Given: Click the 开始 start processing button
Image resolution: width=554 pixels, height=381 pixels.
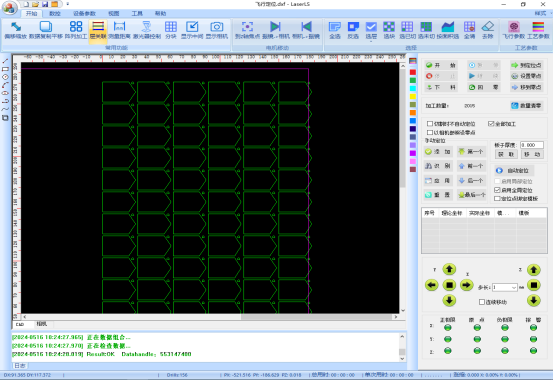Looking at the screenshot, I should 441,65.
